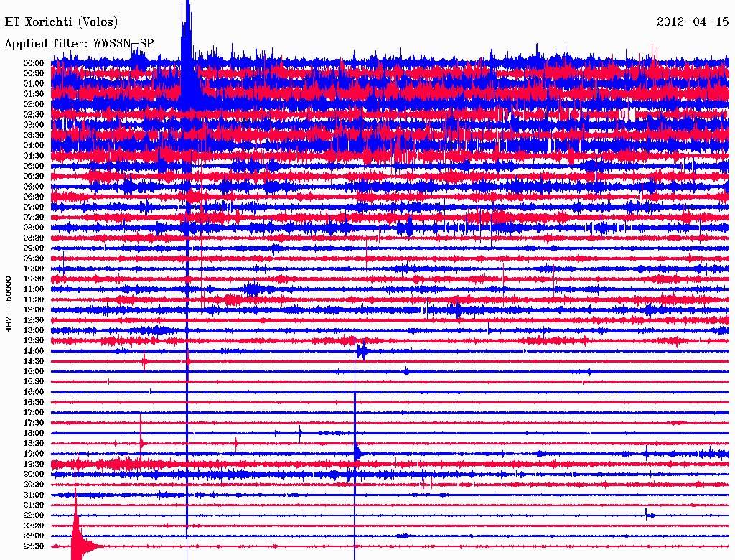This screenshot has height=560, width=735.
Task: Select the 07:00 time label
Action: [x=34, y=207]
